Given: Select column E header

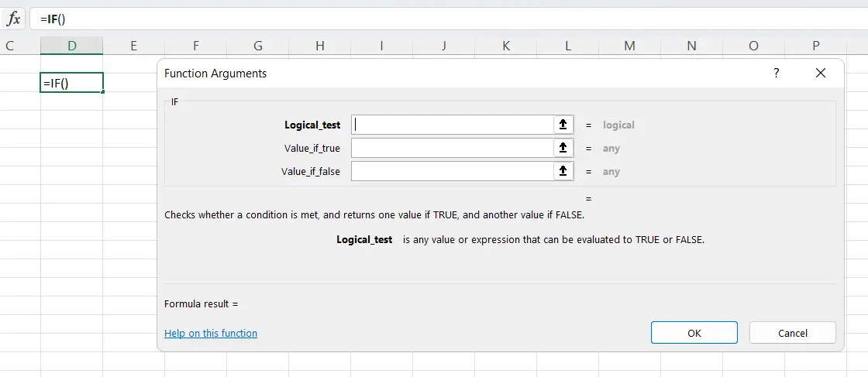Looking at the screenshot, I should [133, 46].
